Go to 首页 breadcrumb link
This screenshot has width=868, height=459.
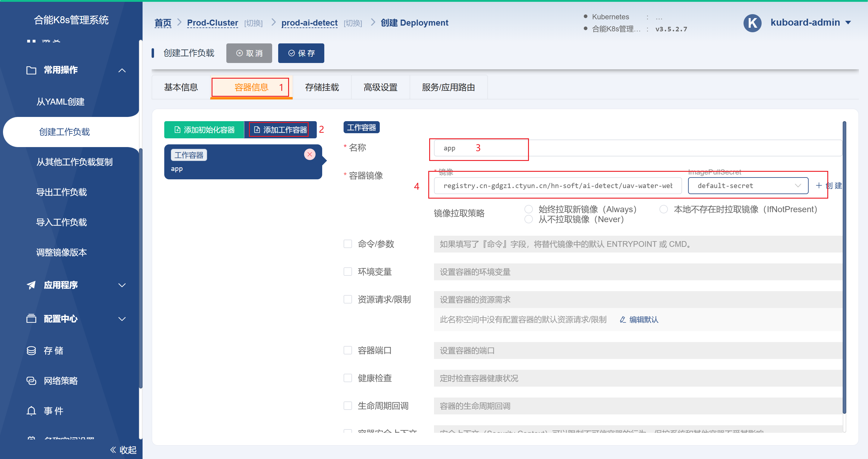[163, 23]
